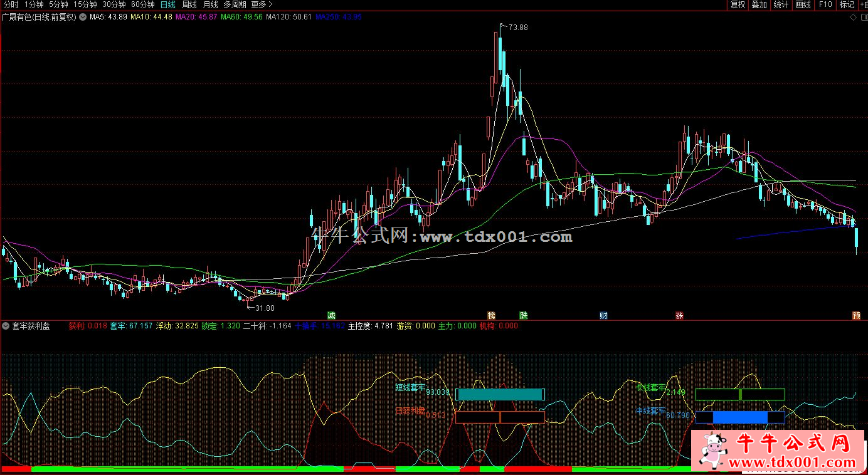Expand the 更多 periods menu

click(x=262, y=4)
